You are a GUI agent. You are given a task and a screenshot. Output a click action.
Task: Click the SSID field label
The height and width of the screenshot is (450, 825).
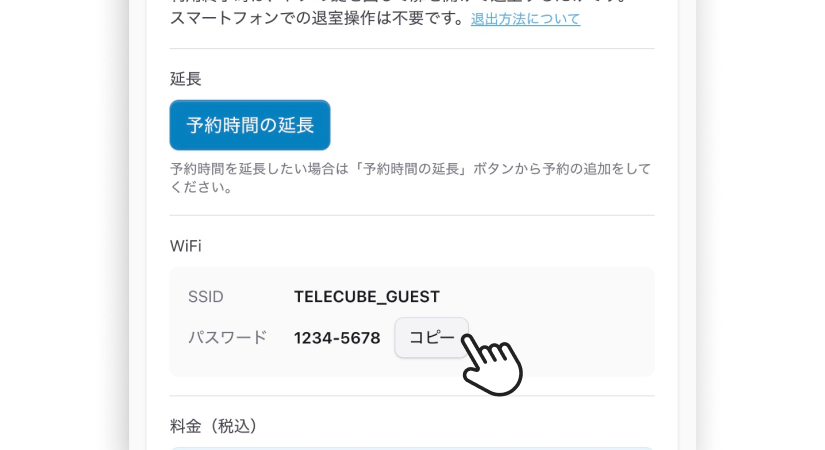coord(206,297)
